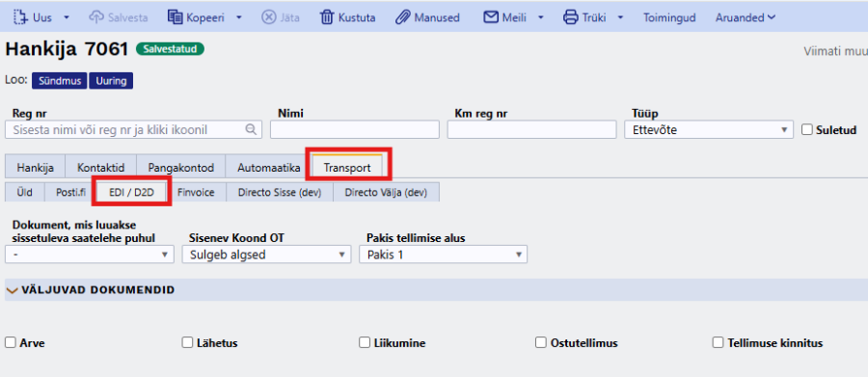Enable the Arve checkbox

pos(11,342)
